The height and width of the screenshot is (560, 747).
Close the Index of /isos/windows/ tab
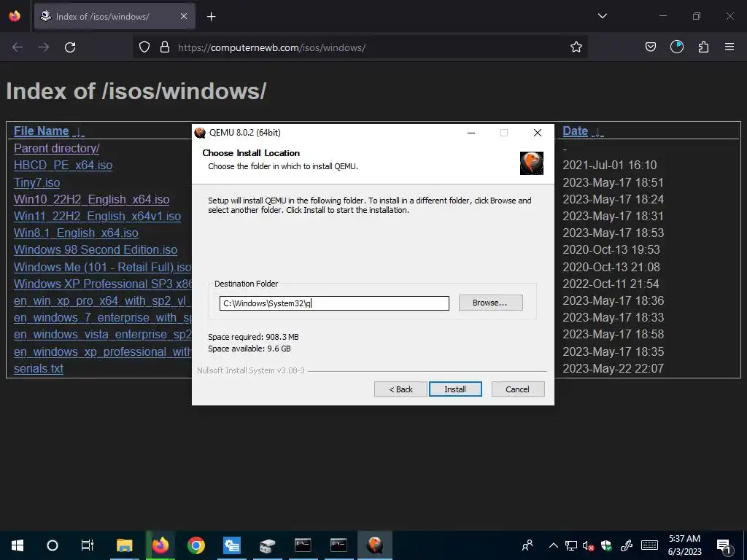point(184,16)
